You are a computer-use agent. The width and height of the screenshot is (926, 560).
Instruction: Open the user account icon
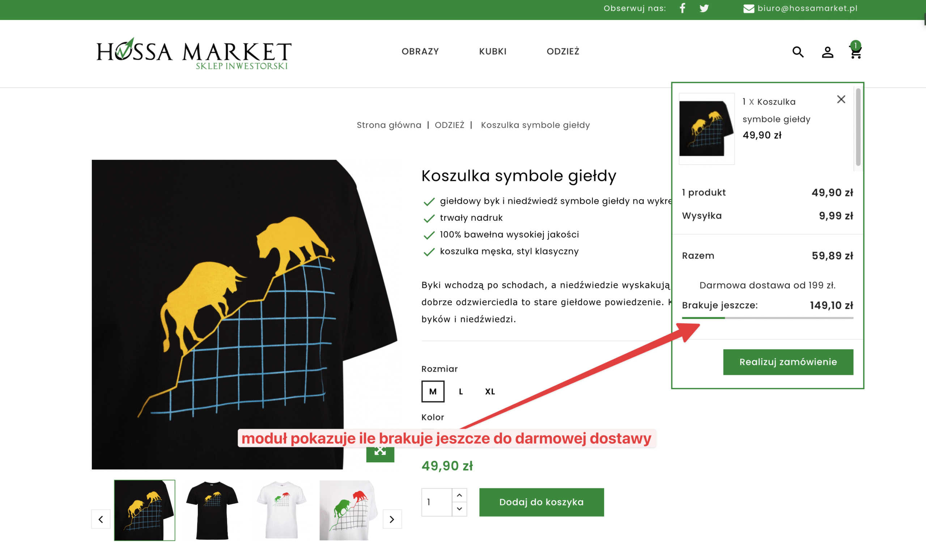(x=828, y=52)
